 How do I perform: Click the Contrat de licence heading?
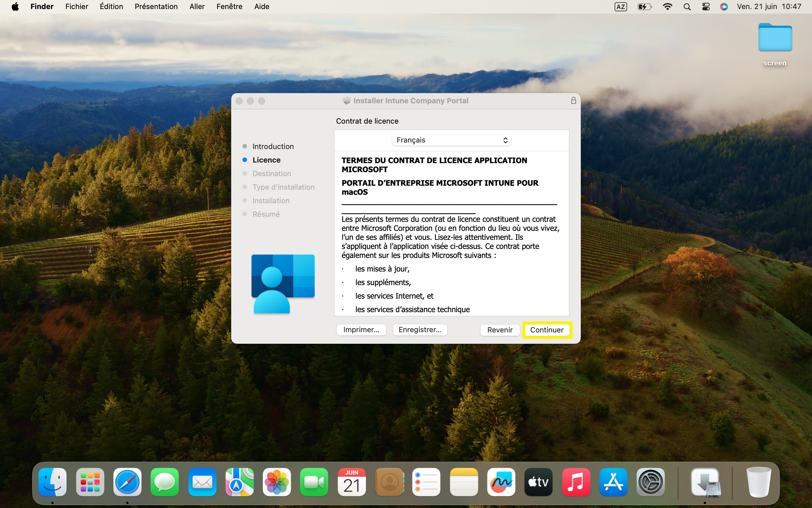pyautogui.click(x=367, y=121)
